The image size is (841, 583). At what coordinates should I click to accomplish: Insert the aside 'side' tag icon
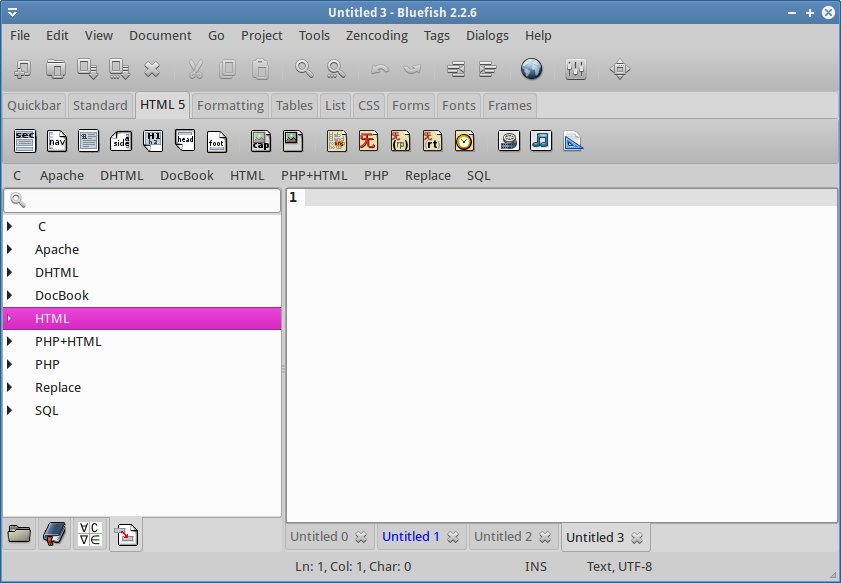click(x=121, y=141)
